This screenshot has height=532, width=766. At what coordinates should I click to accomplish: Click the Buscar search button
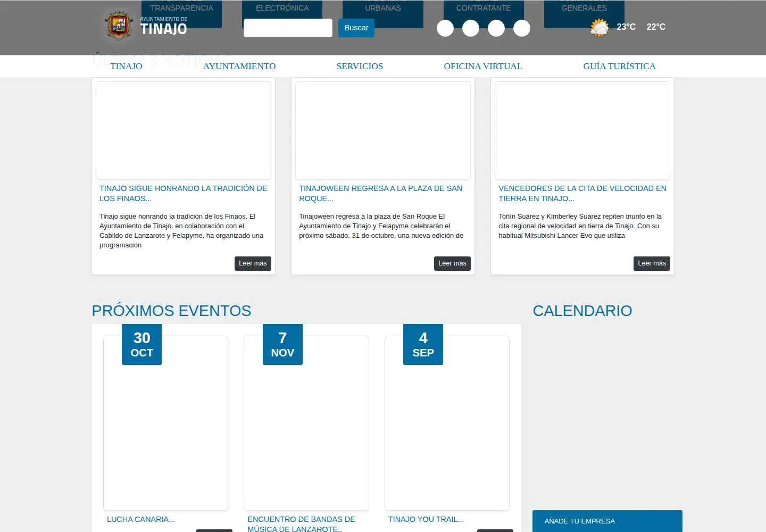tap(356, 28)
